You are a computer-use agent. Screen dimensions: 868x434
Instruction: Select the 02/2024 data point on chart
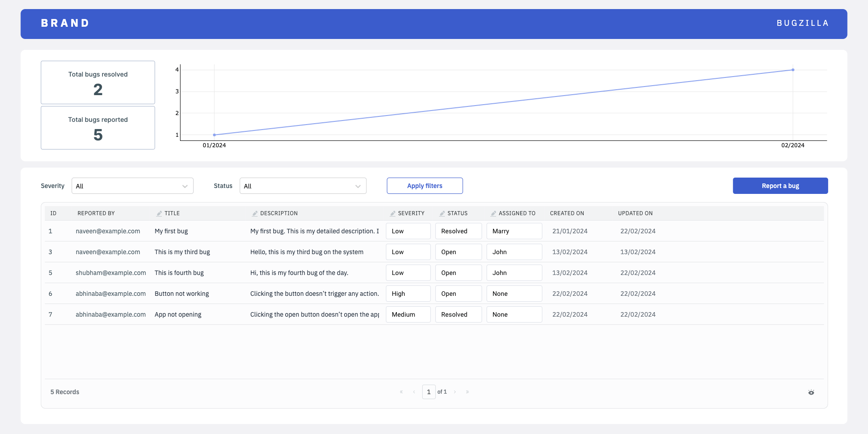point(793,70)
